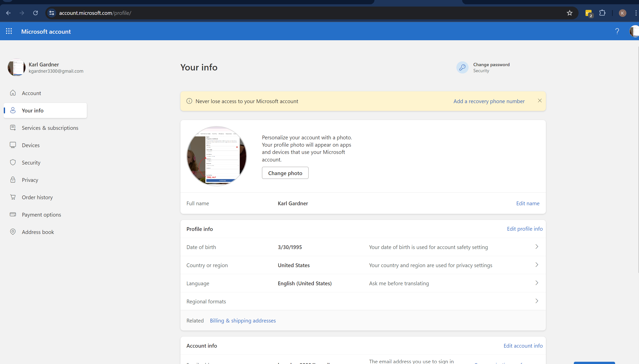Image resolution: width=639 pixels, height=364 pixels.
Task: Click the Services & subscriptions sidebar icon
Action: pos(13,128)
